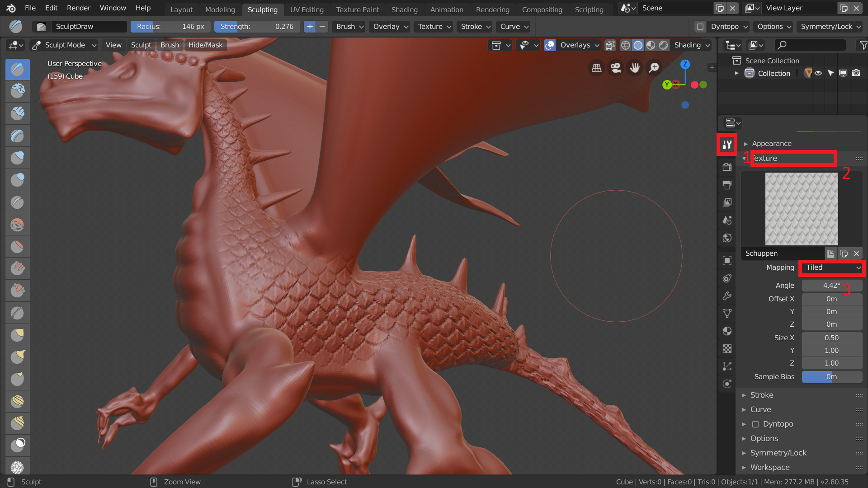Viewport: 868px width, 488px height.
Task: Select the Clay brush tool
Action: [18, 91]
